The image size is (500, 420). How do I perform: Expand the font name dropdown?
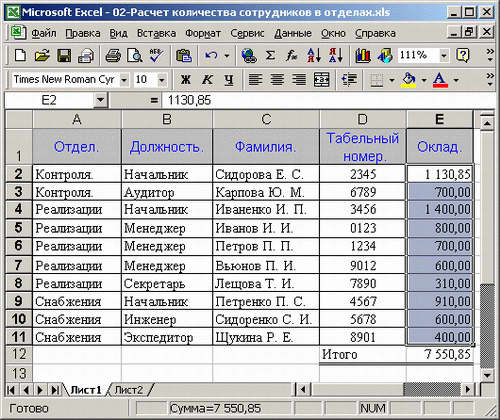(124, 80)
